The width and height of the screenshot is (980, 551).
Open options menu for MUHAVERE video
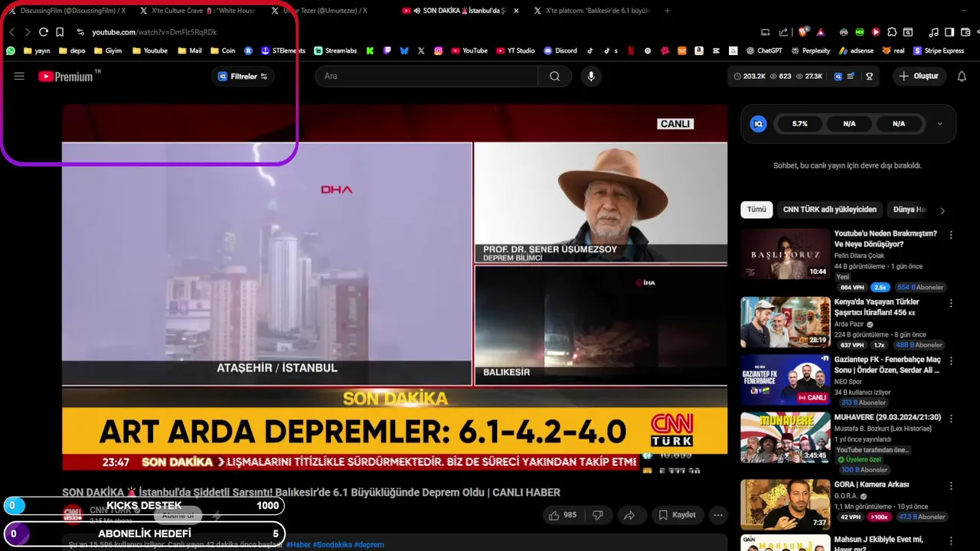pyautogui.click(x=951, y=419)
